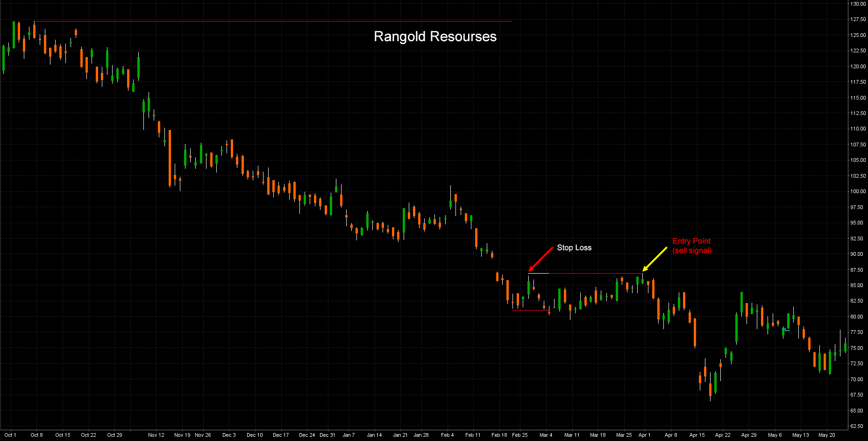Click the (sell signal) text

[692, 251]
